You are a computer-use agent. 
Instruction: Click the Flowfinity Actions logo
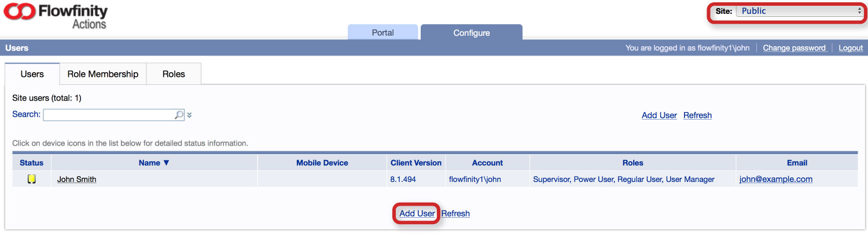coord(56,16)
